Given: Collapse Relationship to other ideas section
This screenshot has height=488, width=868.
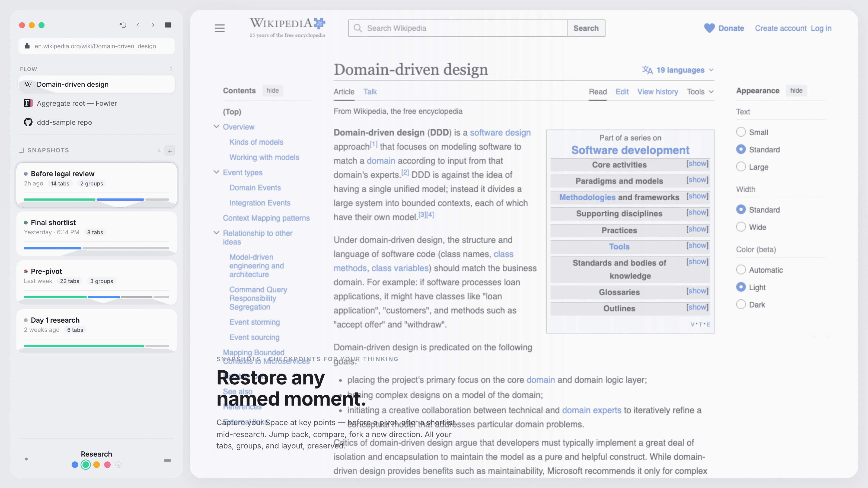Looking at the screenshot, I should (216, 233).
